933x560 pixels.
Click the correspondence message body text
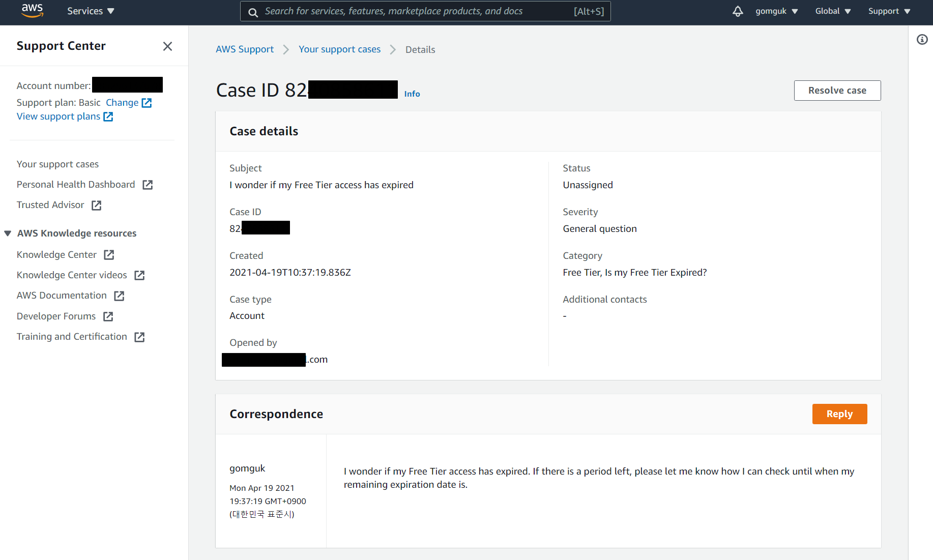[599, 478]
